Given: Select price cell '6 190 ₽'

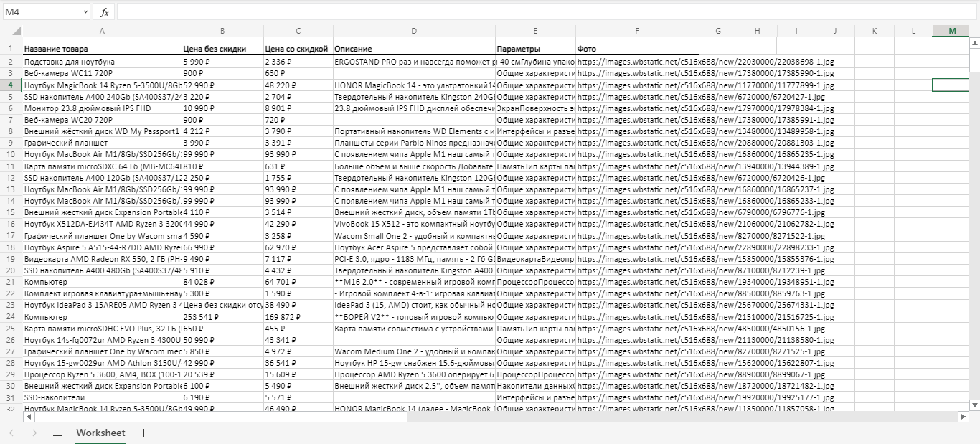Looking at the screenshot, I should point(222,397).
